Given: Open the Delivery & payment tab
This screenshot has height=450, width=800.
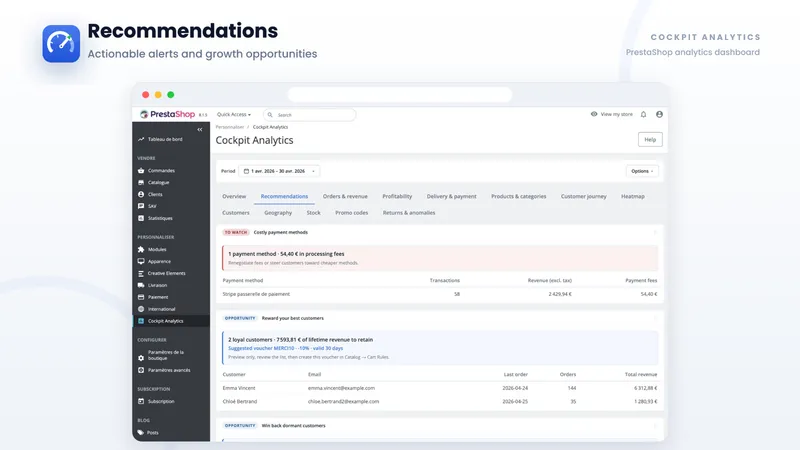Looking at the screenshot, I should click(x=452, y=196).
